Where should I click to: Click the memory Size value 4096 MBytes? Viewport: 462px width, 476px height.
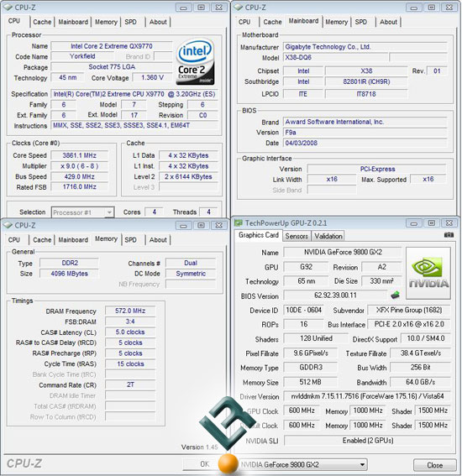69,274
